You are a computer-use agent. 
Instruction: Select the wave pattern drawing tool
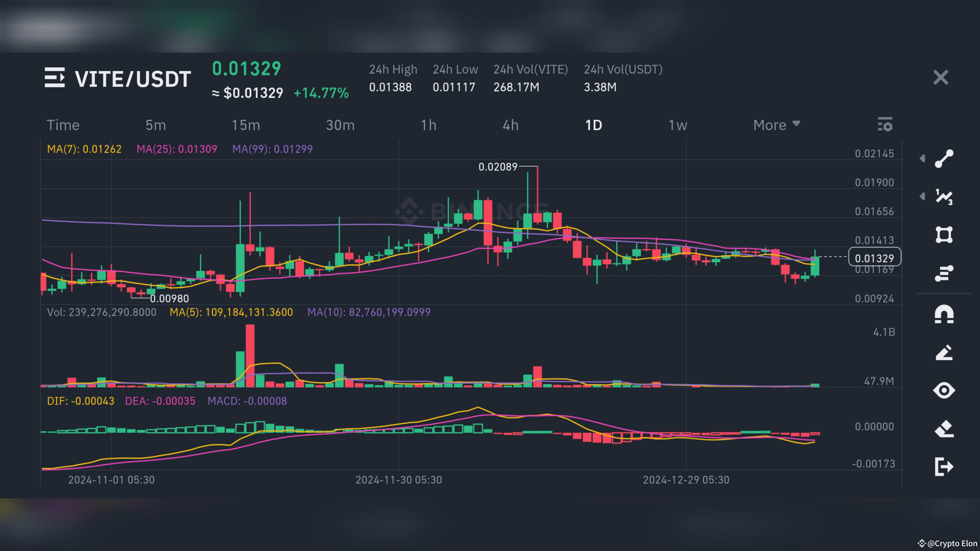944,197
